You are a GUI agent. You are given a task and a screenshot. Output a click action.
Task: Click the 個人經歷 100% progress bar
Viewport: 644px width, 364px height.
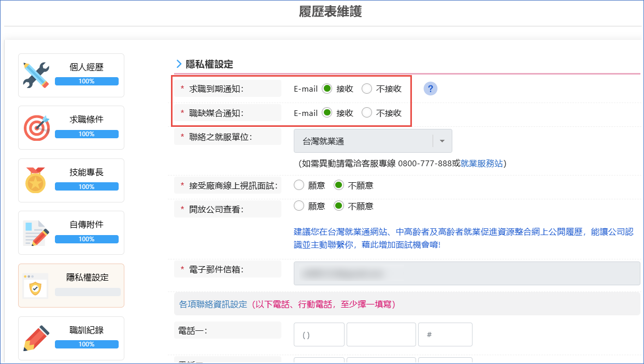(86, 81)
